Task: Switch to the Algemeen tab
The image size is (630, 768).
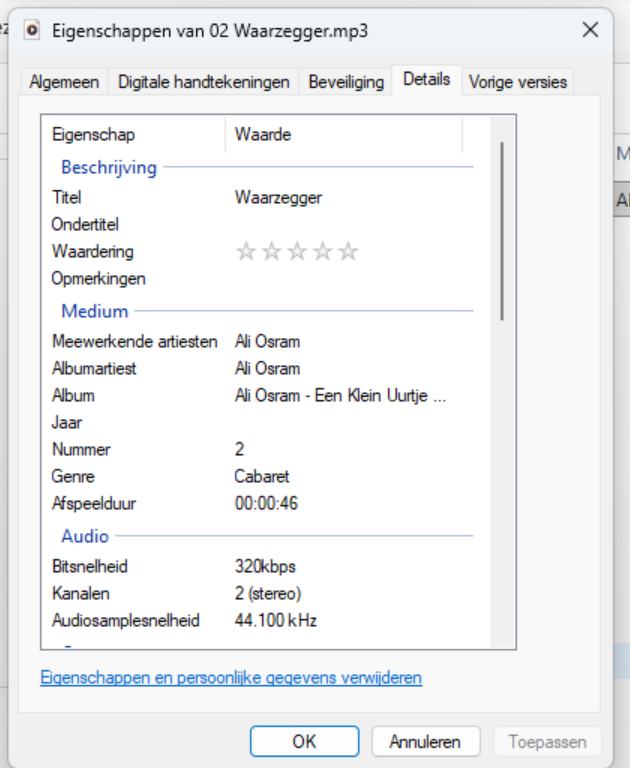Action: [64, 82]
